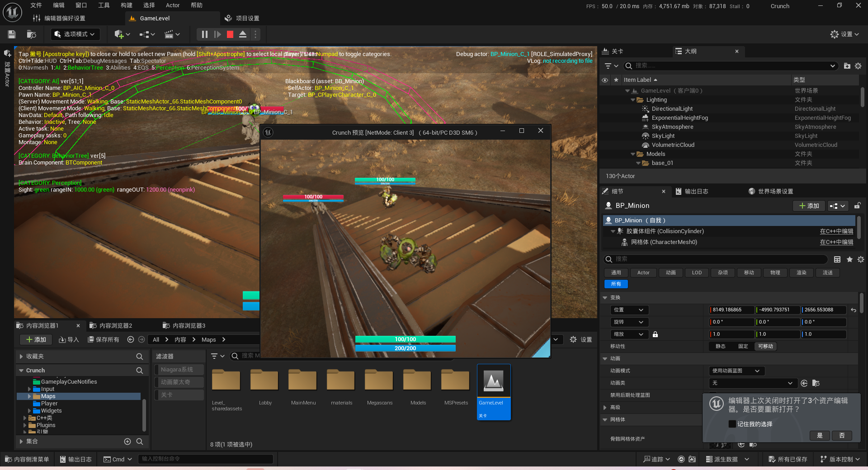The image size is (868, 470).
Task: Click the blueprint edit icon beside Add
Action: (x=837, y=206)
